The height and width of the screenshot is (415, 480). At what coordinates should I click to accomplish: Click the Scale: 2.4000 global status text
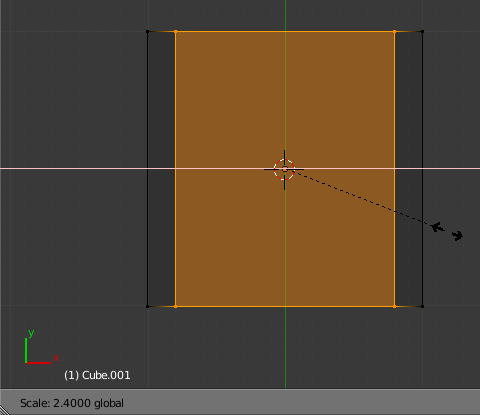click(72, 403)
